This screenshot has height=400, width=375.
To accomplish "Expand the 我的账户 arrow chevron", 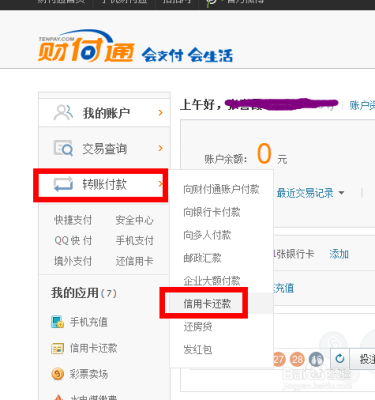I will tap(161, 113).
